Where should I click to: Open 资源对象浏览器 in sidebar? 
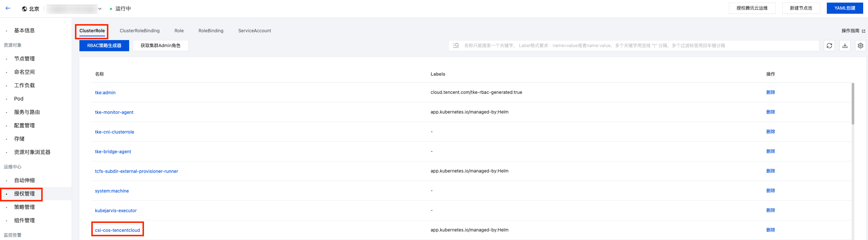[32, 152]
